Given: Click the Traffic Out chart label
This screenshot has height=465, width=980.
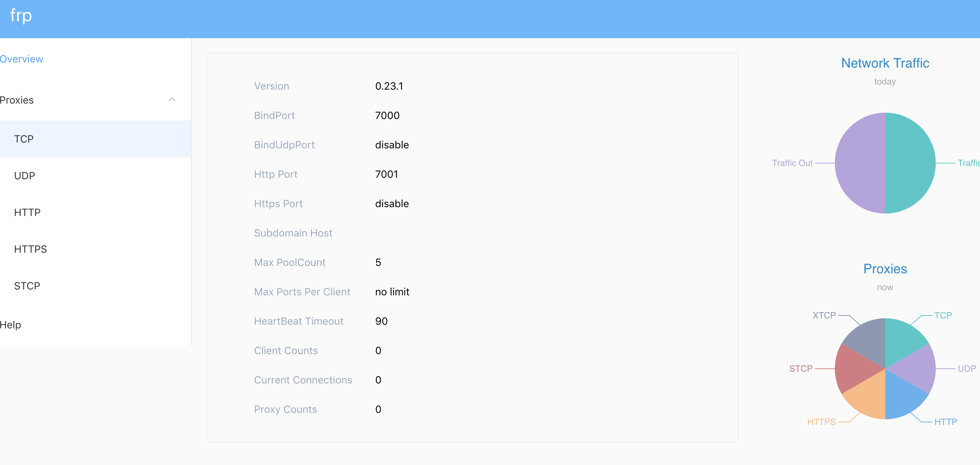Looking at the screenshot, I should tap(792, 163).
